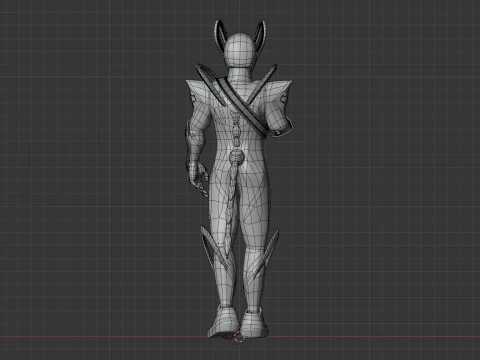Click the 3D cursor near the character's feet
Screen dimensions: 480x360
pos(239,337)
